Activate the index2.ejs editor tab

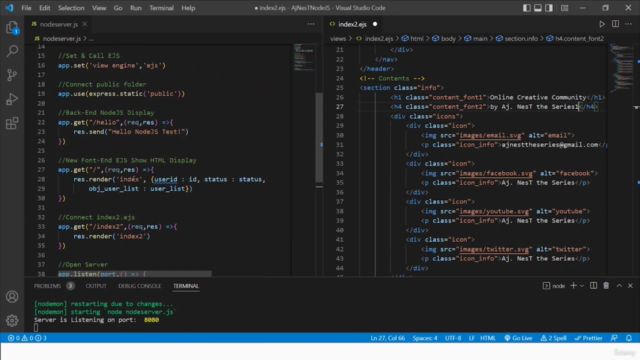[352, 24]
